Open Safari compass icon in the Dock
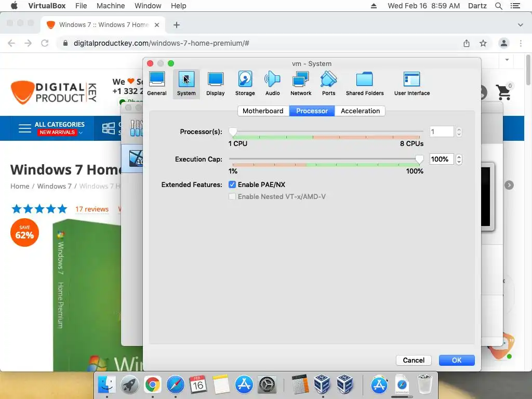This screenshot has width=532, height=399. (x=176, y=384)
